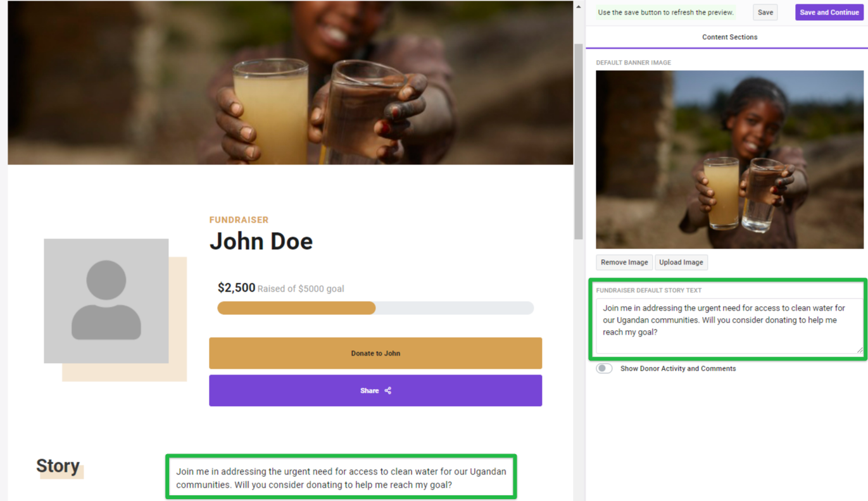
Task: Click Remove Image button
Action: tap(624, 263)
